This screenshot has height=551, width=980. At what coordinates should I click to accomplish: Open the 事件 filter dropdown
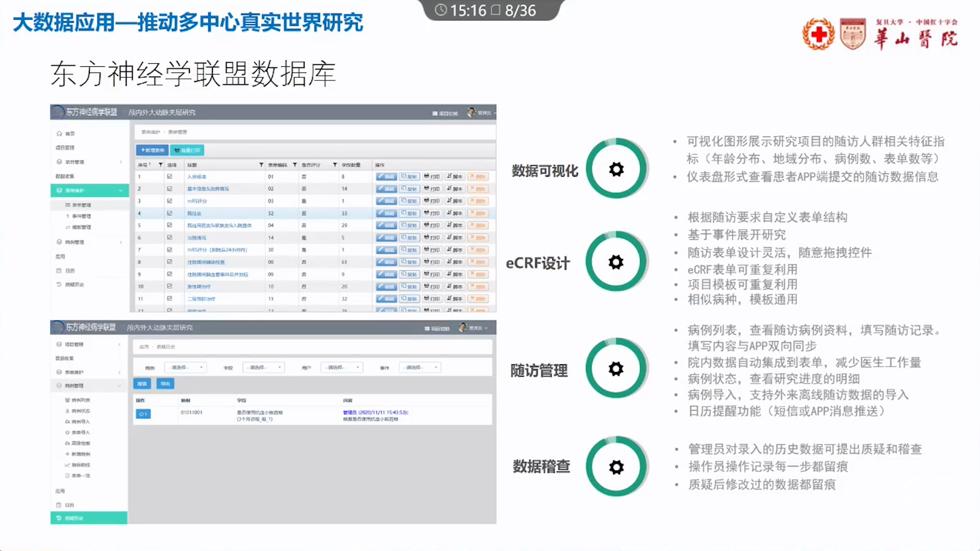[x=420, y=367]
